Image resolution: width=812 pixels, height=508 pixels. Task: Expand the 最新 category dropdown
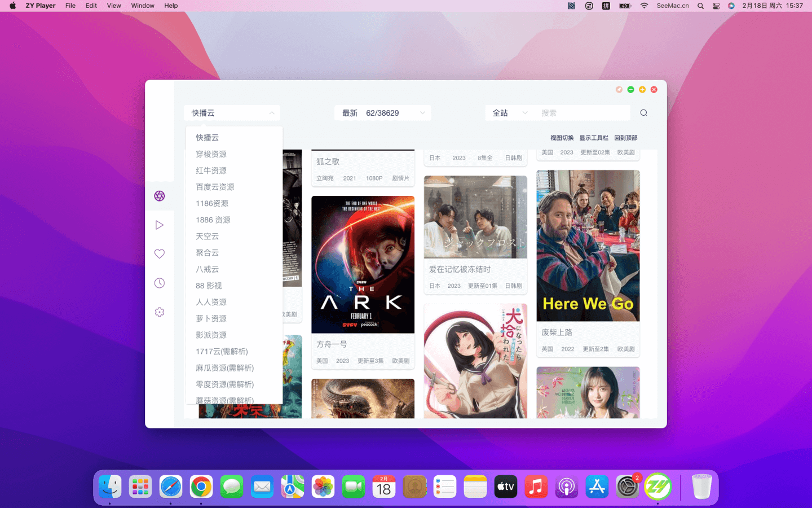(x=383, y=113)
